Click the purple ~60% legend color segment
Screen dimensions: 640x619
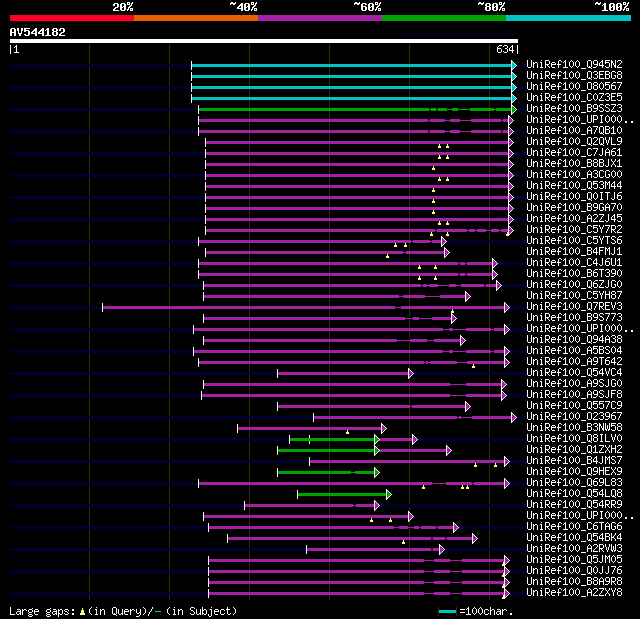pyautogui.click(x=320, y=18)
